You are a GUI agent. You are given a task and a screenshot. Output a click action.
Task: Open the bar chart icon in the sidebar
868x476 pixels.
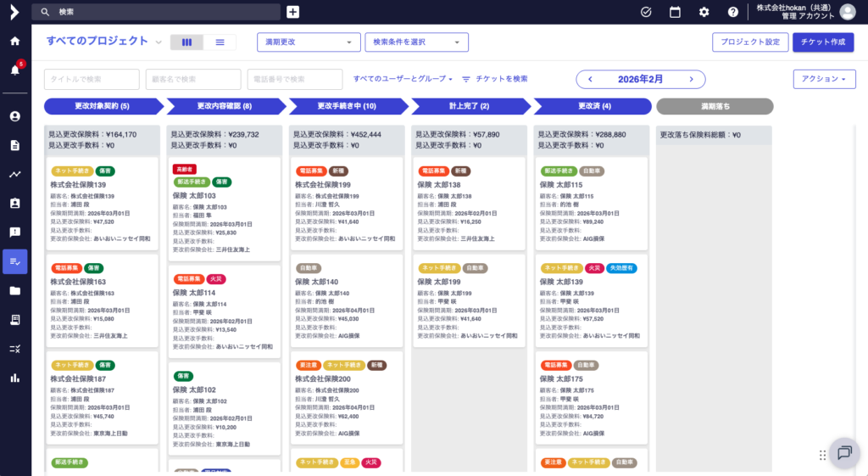coord(14,378)
